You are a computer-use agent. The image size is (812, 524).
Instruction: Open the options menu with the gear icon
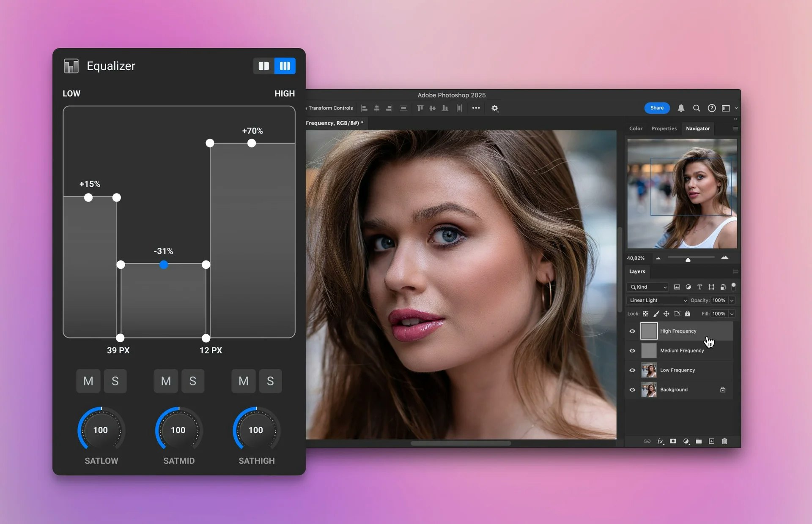[494, 108]
